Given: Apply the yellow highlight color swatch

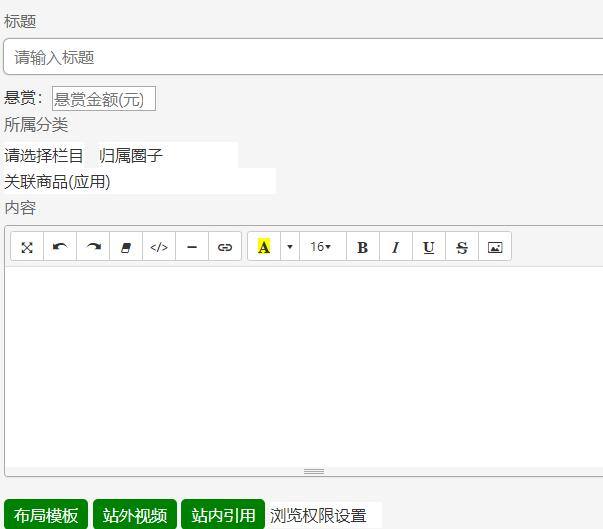Looking at the screenshot, I should (264, 247).
